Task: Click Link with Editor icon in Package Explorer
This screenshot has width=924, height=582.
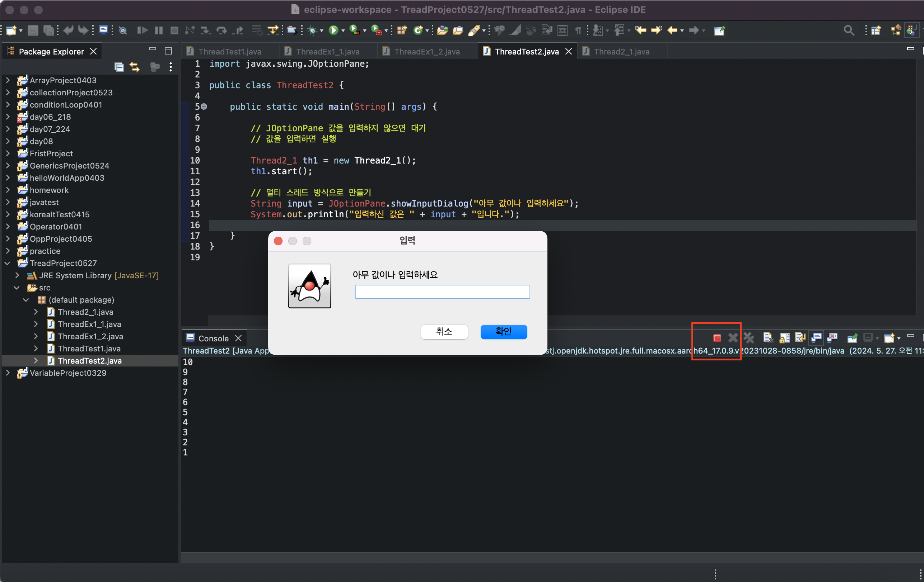Action: 135,67
